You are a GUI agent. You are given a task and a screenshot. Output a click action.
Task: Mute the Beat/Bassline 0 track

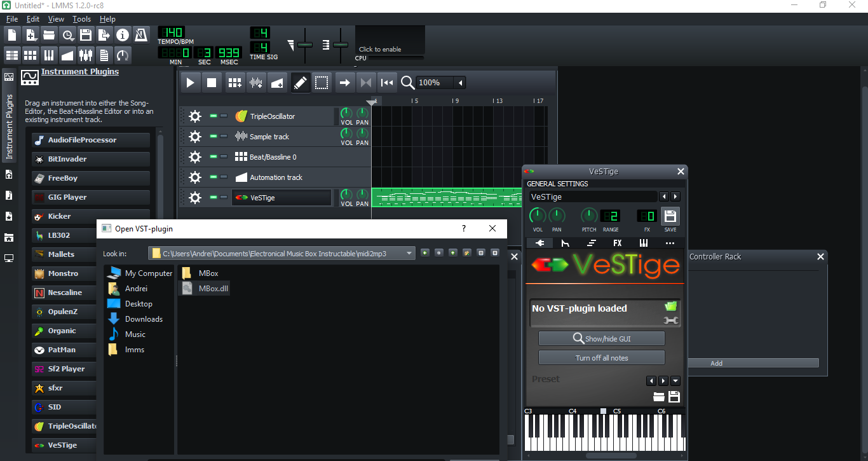point(214,156)
